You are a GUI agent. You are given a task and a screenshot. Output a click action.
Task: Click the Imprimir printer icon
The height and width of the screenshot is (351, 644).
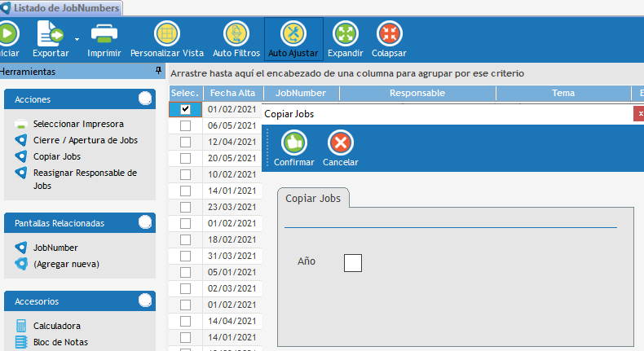(x=104, y=34)
